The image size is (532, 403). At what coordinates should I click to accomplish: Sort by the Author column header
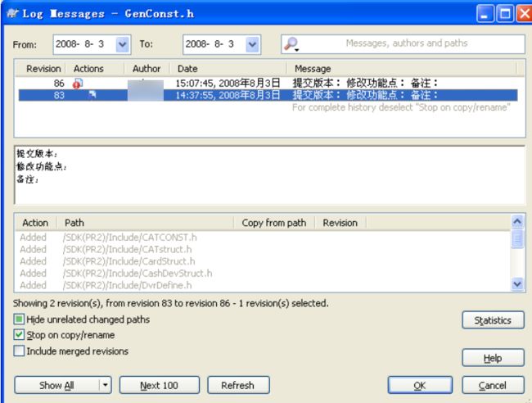click(x=147, y=69)
